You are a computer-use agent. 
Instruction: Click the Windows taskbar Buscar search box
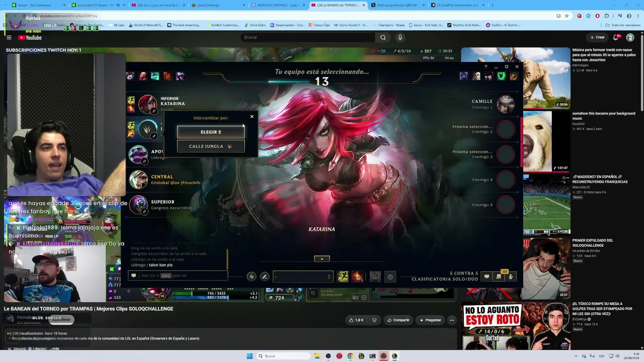pos(283,356)
